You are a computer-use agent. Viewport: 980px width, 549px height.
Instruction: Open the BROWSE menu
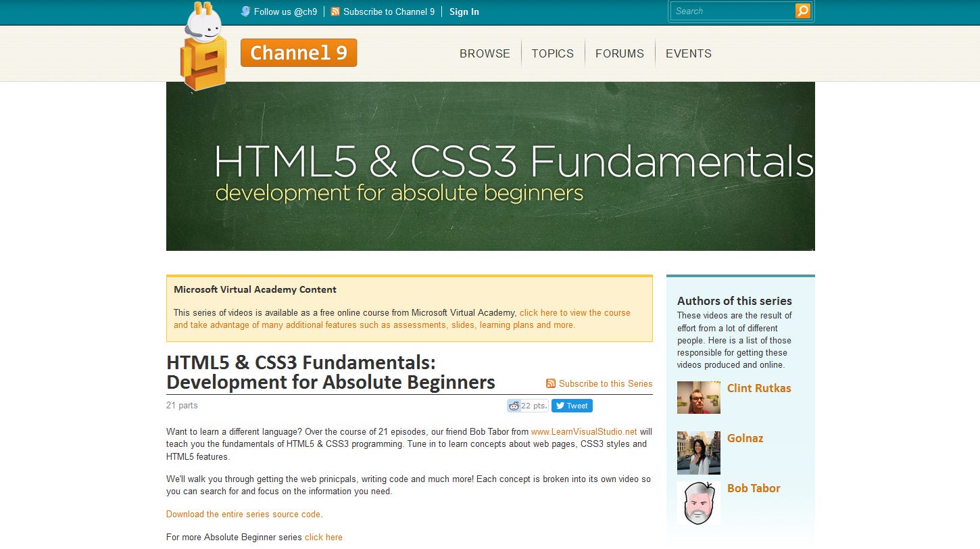tap(485, 53)
